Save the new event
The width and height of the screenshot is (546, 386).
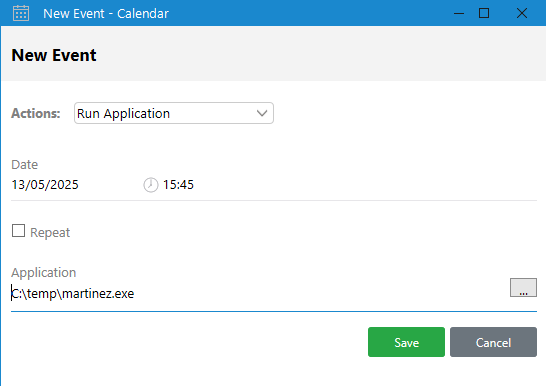point(406,342)
